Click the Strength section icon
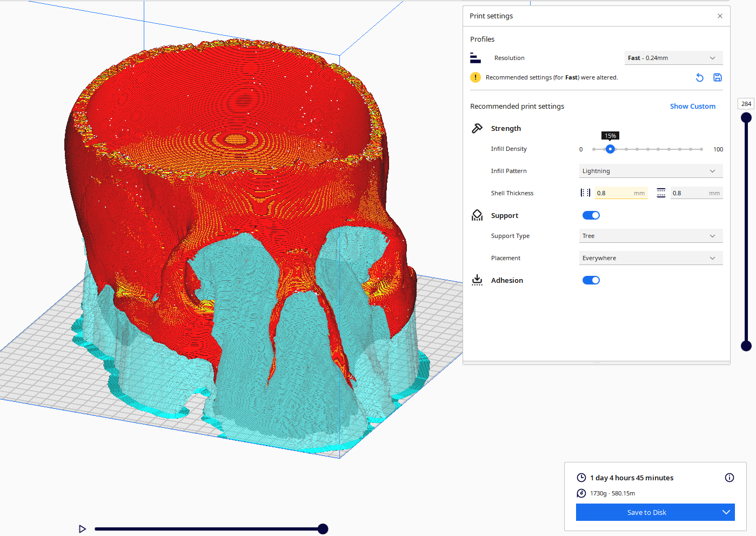Image resolution: width=756 pixels, height=536 pixels. 477,128
